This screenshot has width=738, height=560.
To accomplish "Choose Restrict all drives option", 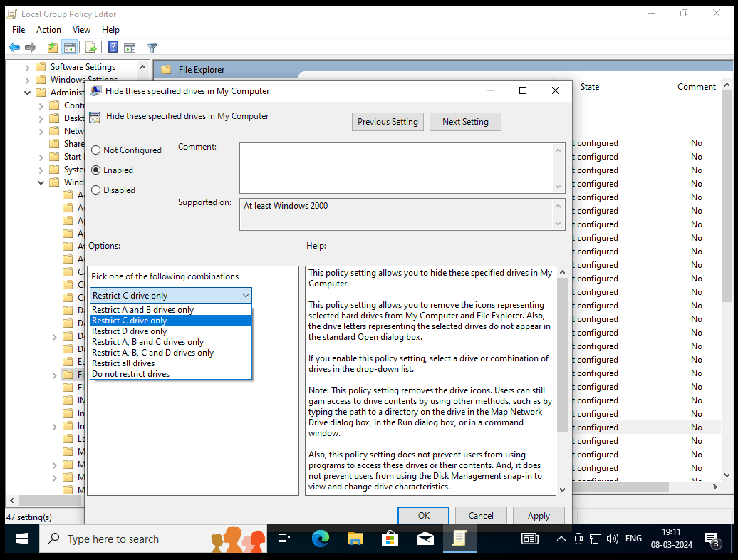I will coord(171,363).
